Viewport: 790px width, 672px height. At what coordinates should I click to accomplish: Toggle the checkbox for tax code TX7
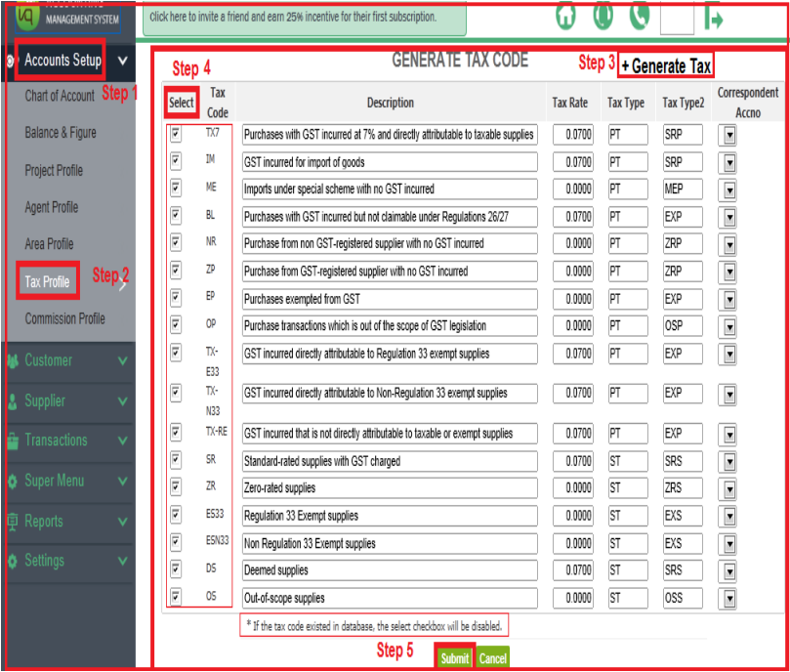[x=176, y=133]
